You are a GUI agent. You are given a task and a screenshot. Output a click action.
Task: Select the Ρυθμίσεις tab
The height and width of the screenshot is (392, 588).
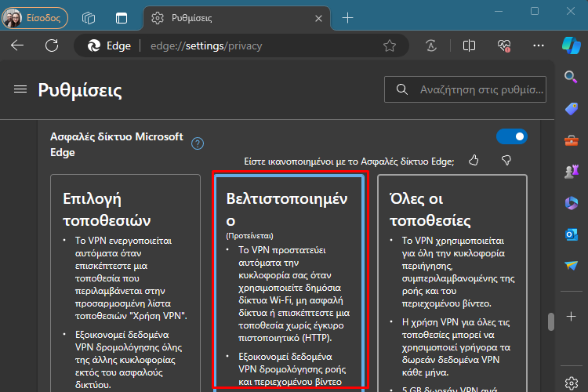click(x=236, y=18)
